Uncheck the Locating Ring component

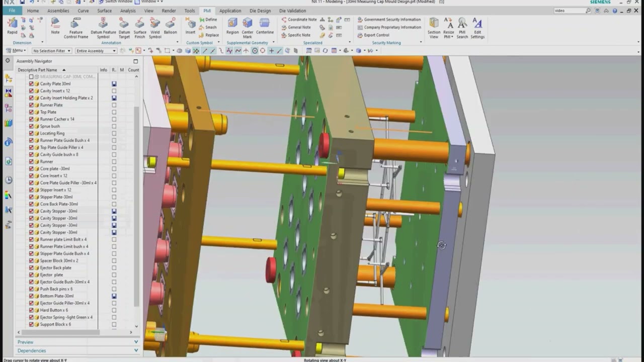(31, 133)
